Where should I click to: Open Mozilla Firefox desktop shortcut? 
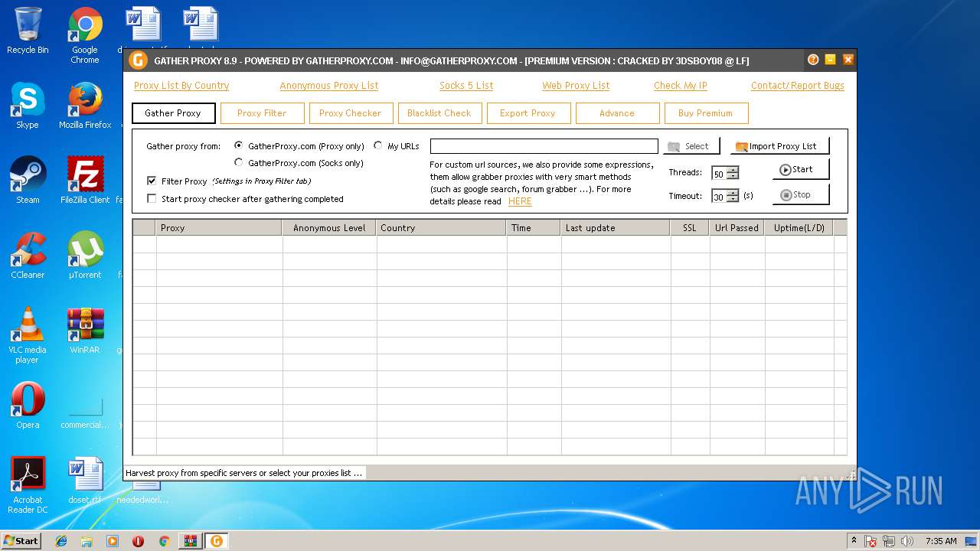pyautogui.click(x=85, y=106)
